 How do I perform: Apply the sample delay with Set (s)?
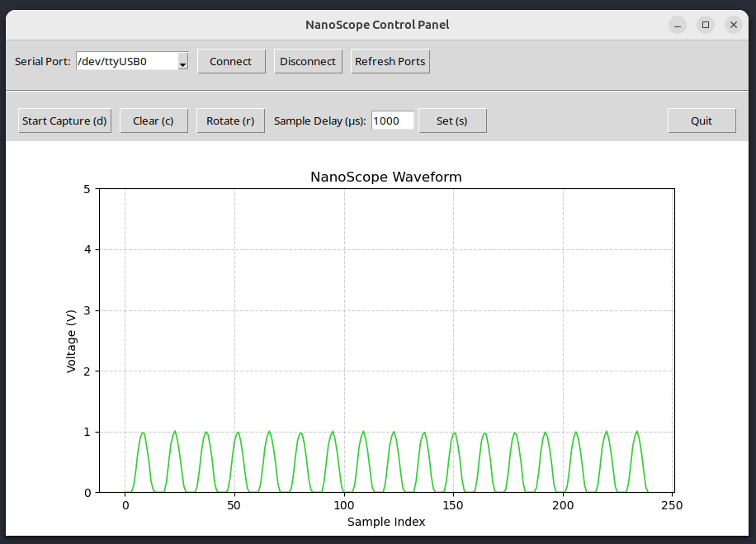(451, 121)
